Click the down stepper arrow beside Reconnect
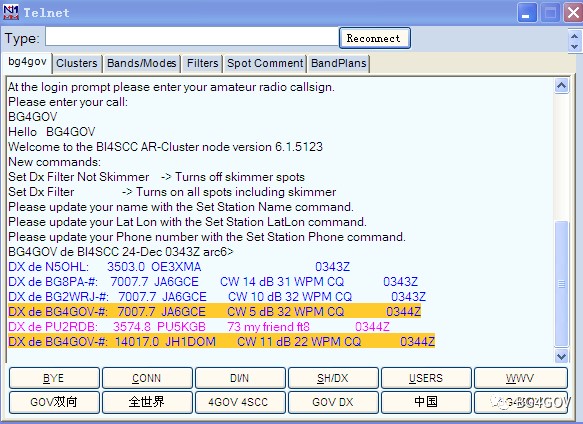The height and width of the screenshot is (424, 583). pyautogui.click(x=574, y=46)
